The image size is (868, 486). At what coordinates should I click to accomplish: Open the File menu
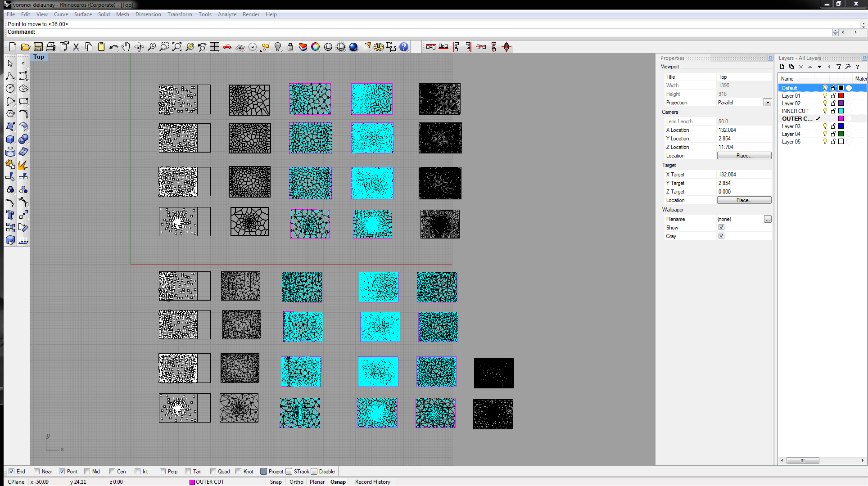pos(11,14)
